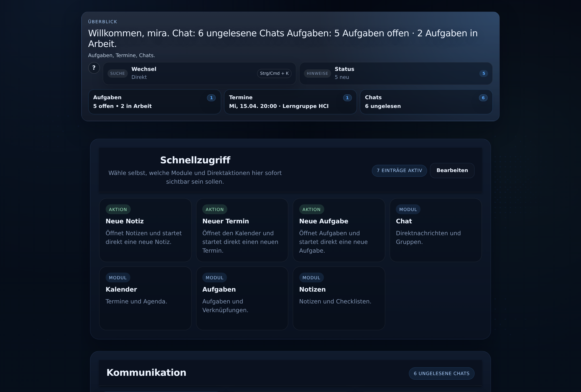Viewport: 581px width, 392px height.
Task: Click the SUCHE label in Wechsel card
Action: 117,73
